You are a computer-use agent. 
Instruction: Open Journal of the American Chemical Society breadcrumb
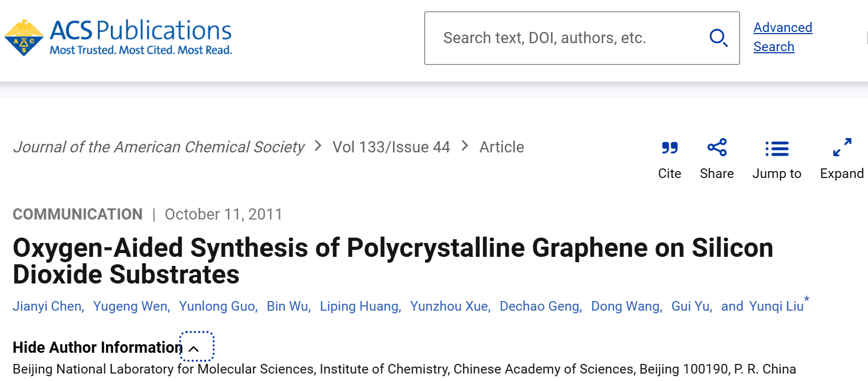[x=159, y=147]
